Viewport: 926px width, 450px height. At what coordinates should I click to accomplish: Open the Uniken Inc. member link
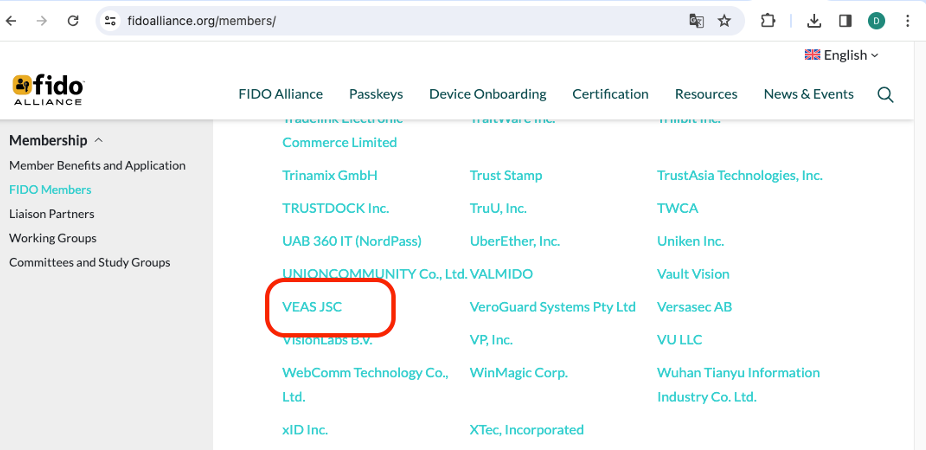pyautogui.click(x=690, y=241)
